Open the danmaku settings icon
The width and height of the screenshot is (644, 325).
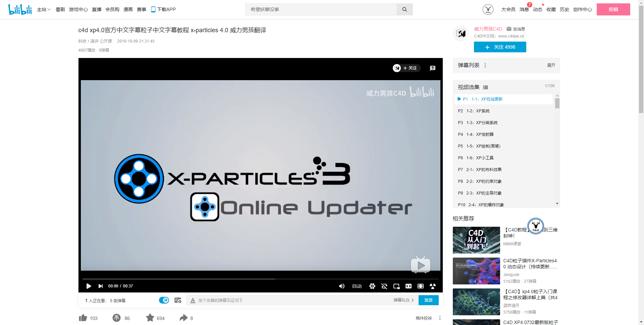[x=178, y=300]
